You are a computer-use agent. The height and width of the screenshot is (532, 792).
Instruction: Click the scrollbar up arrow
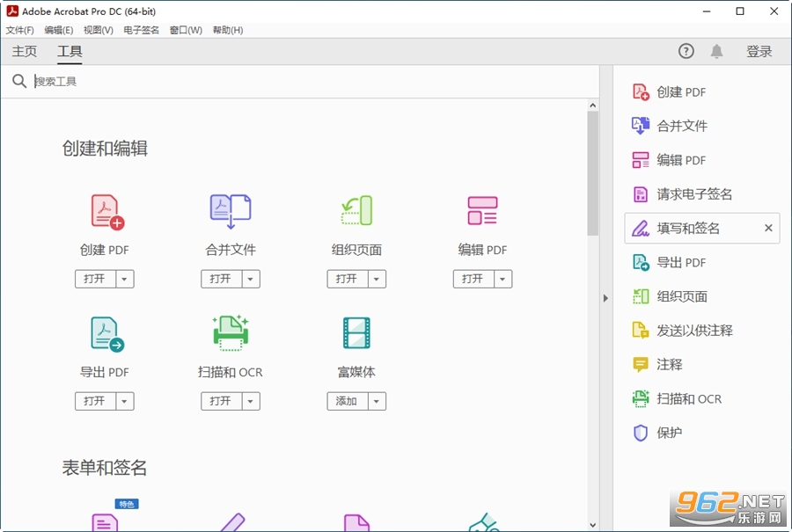(x=593, y=106)
